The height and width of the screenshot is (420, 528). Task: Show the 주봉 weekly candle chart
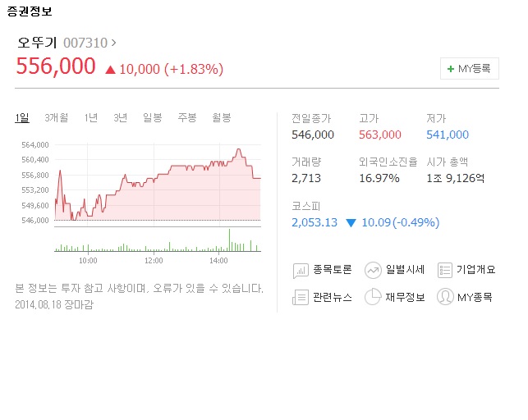pyautogui.click(x=187, y=117)
